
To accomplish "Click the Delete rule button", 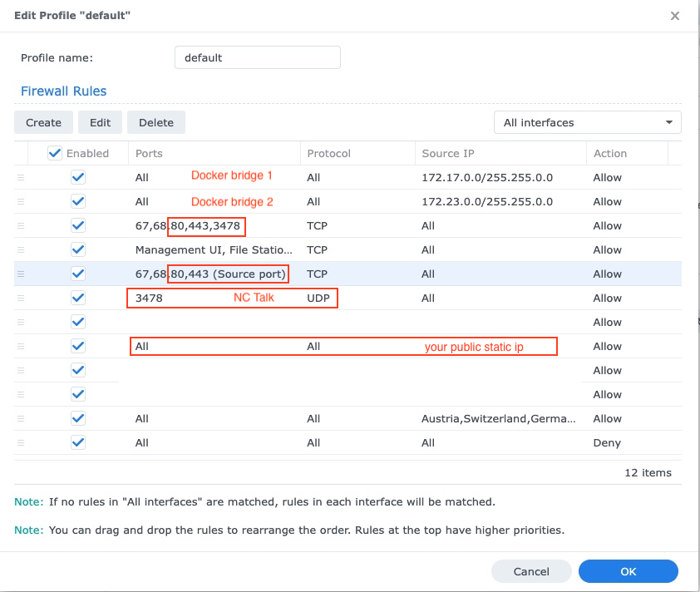I will point(156,122).
